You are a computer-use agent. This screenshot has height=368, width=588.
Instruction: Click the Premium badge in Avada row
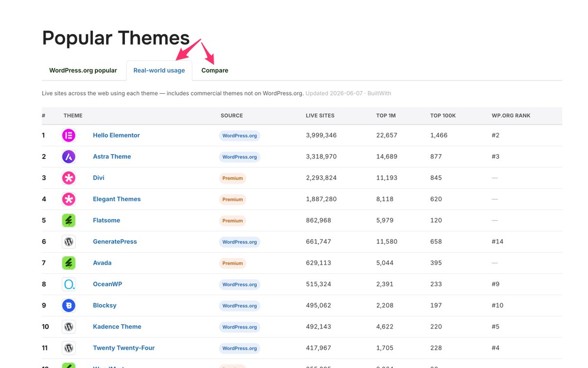233,263
